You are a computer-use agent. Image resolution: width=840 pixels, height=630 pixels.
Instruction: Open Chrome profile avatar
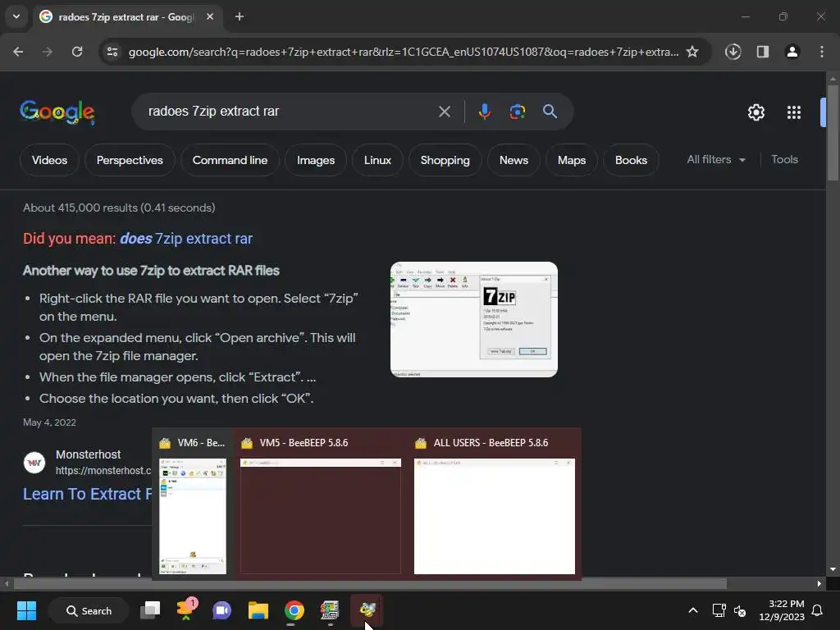[x=792, y=52]
